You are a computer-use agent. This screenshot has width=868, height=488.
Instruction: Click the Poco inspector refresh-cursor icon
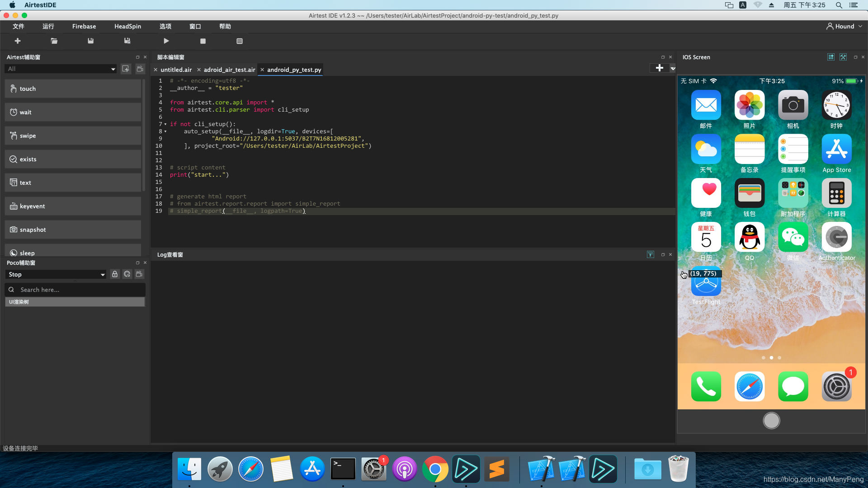(127, 274)
